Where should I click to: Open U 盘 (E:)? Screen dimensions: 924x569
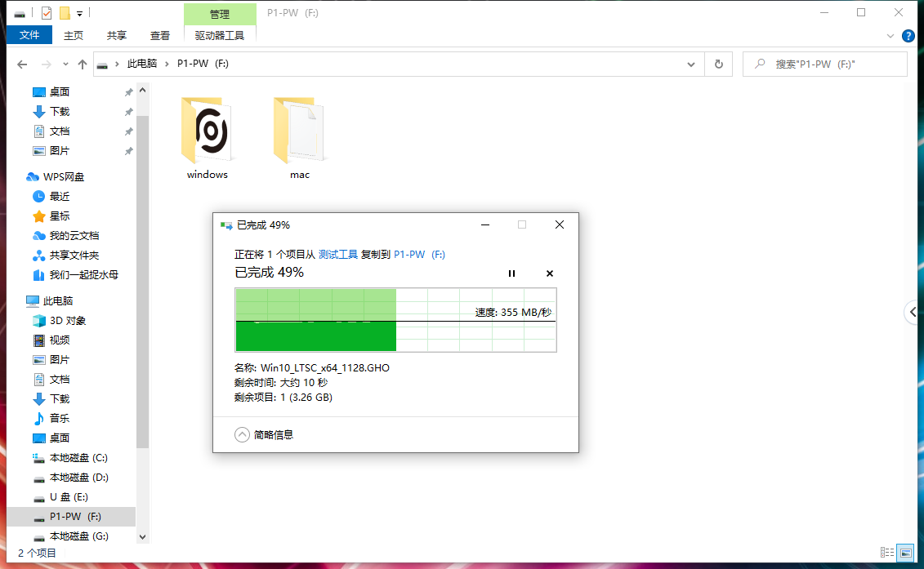point(69,496)
